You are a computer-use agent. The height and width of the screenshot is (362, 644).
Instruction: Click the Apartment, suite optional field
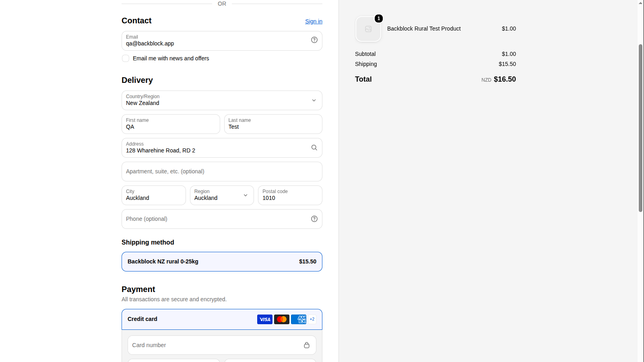222,171
